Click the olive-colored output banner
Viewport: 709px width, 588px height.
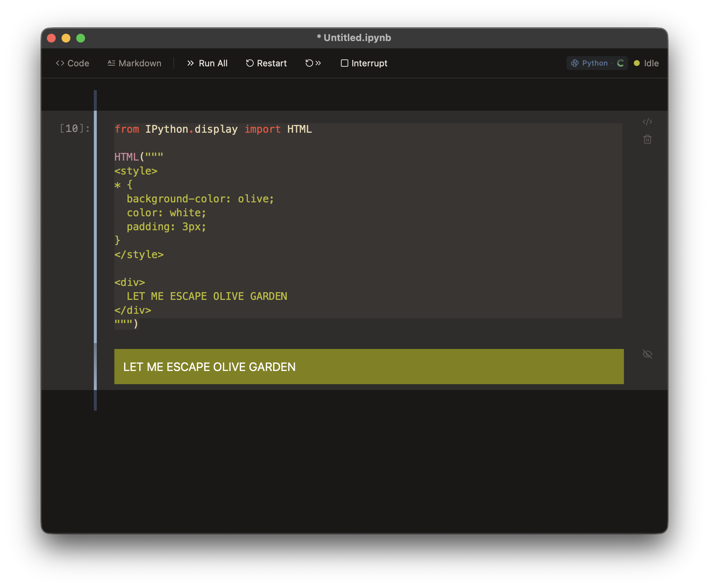(x=369, y=367)
